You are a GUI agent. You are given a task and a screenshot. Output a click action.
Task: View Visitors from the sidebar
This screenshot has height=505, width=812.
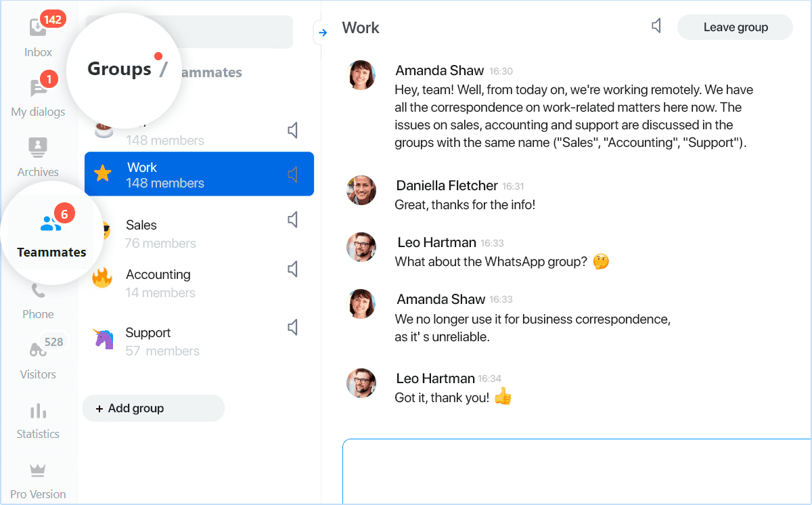click(37, 355)
